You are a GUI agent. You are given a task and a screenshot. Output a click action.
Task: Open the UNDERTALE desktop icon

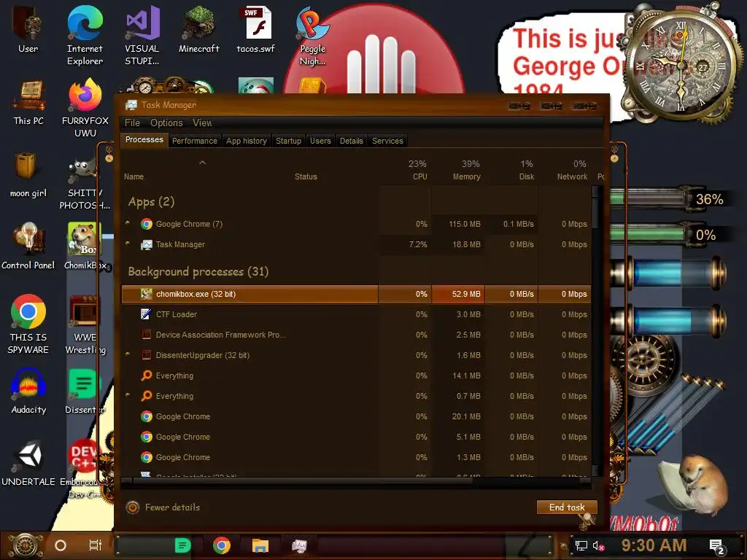(x=28, y=463)
